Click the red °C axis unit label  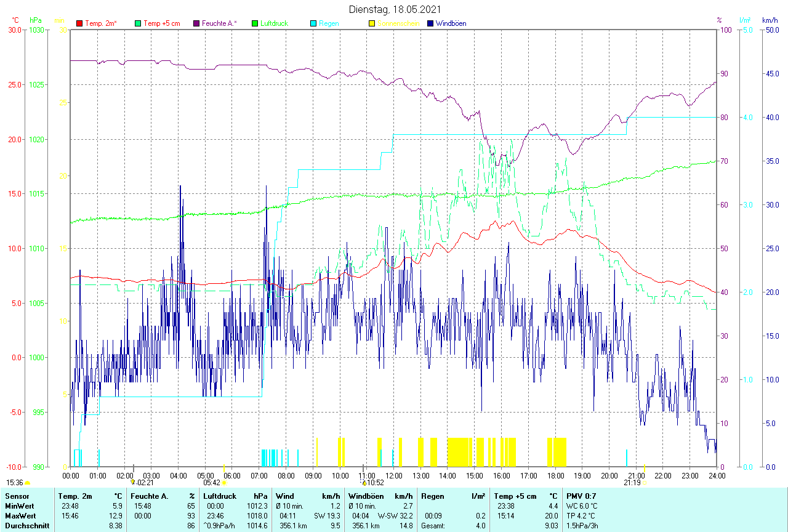[15, 20]
